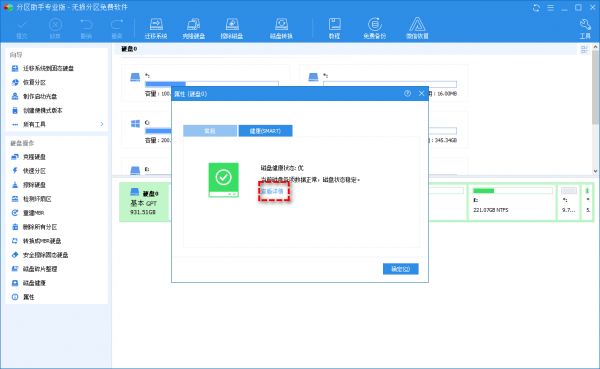
Task: Select 擦除硬盘 in the sidebar
Action: (34, 185)
